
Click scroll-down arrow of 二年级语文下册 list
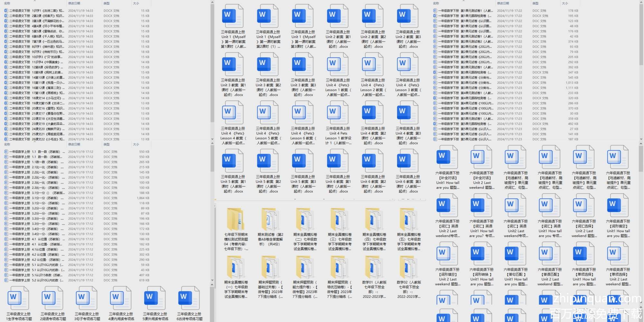click(x=212, y=139)
